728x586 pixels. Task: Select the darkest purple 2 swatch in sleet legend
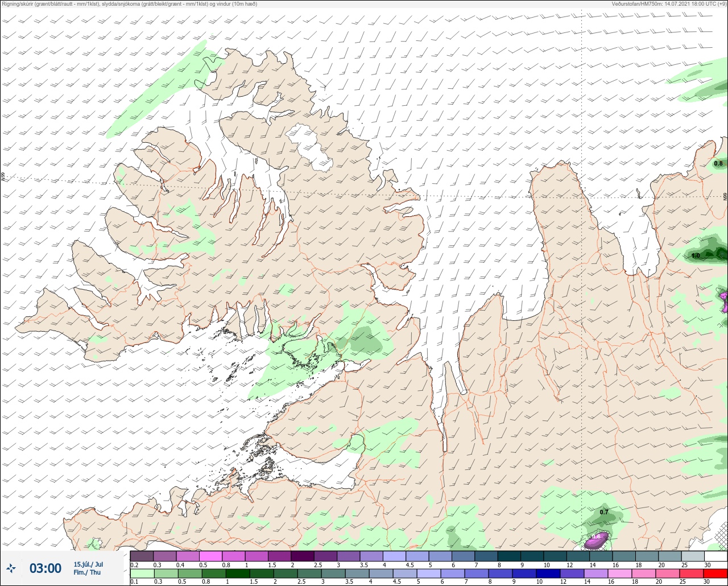[x=303, y=556]
